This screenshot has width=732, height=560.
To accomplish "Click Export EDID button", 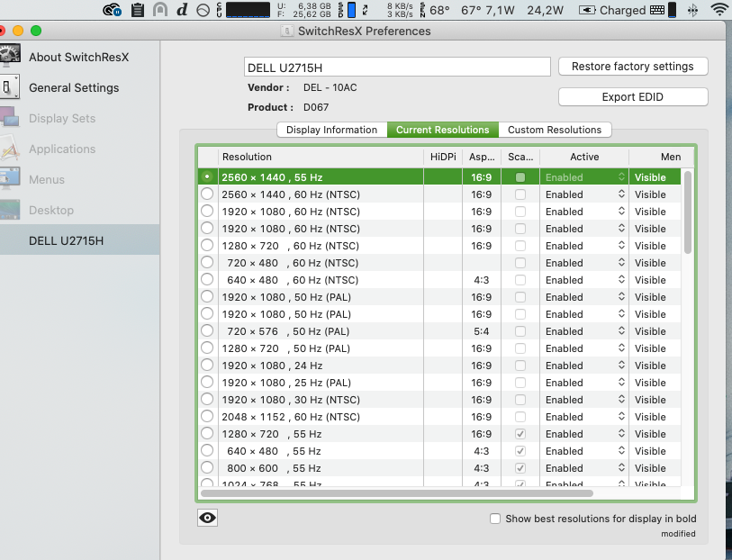I will tap(633, 97).
